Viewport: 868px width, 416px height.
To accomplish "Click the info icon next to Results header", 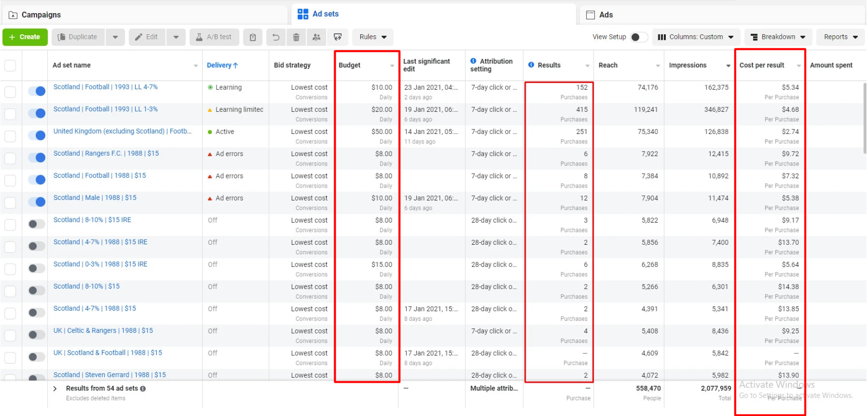I will pyautogui.click(x=531, y=65).
